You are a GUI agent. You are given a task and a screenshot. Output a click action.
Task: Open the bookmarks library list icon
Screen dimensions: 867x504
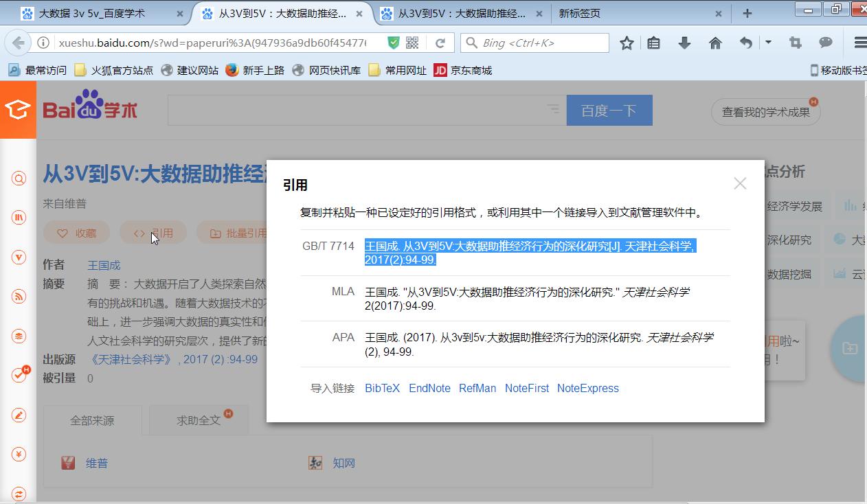pos(654,43)
